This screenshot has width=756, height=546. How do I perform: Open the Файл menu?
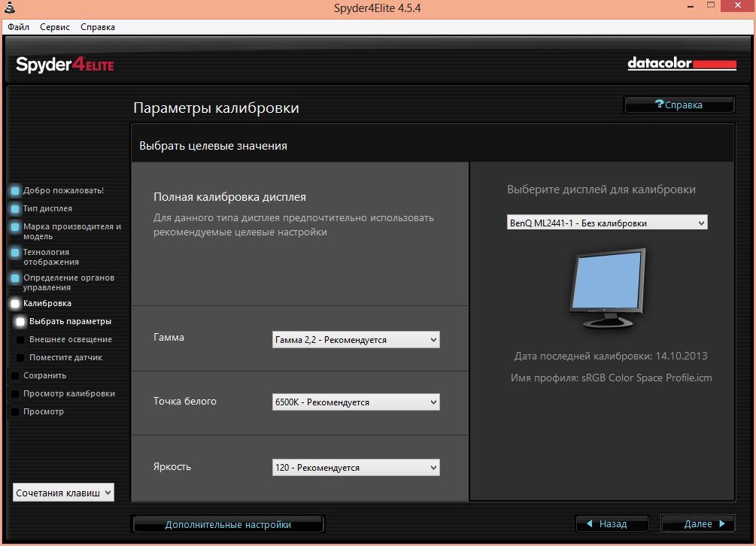[19, 27]
